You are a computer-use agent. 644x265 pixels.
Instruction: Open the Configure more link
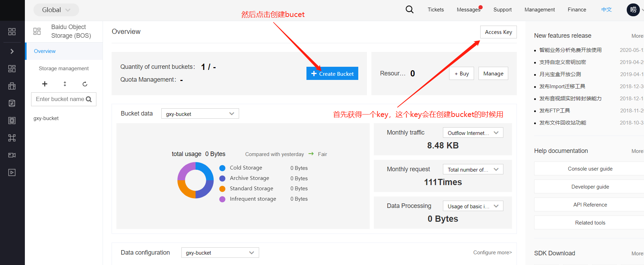tap(493, 253)
